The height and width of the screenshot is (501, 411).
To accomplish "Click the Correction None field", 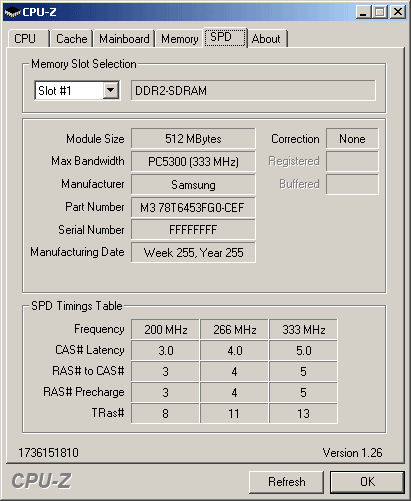I will tap(352, 138).
